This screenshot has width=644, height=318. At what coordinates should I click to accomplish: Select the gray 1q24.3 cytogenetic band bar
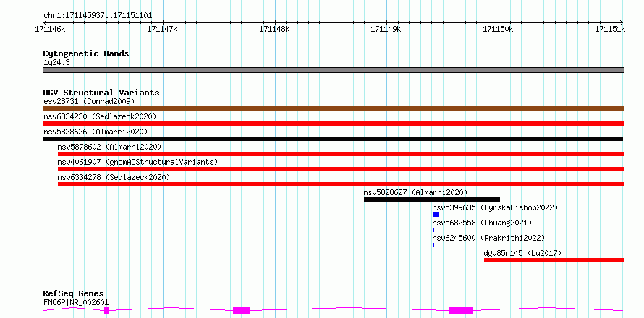pos(333,70)
